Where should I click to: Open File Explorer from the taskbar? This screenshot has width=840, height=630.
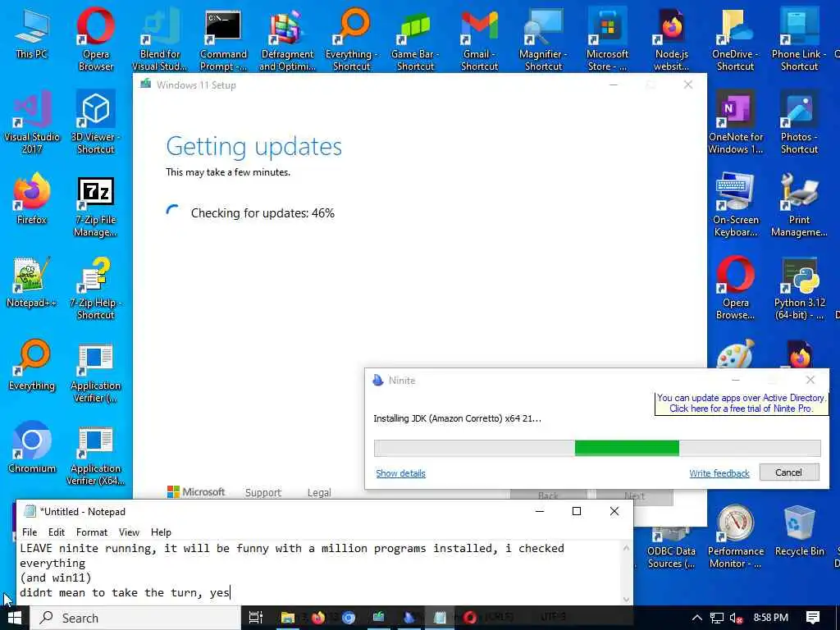tap(288, 618)
